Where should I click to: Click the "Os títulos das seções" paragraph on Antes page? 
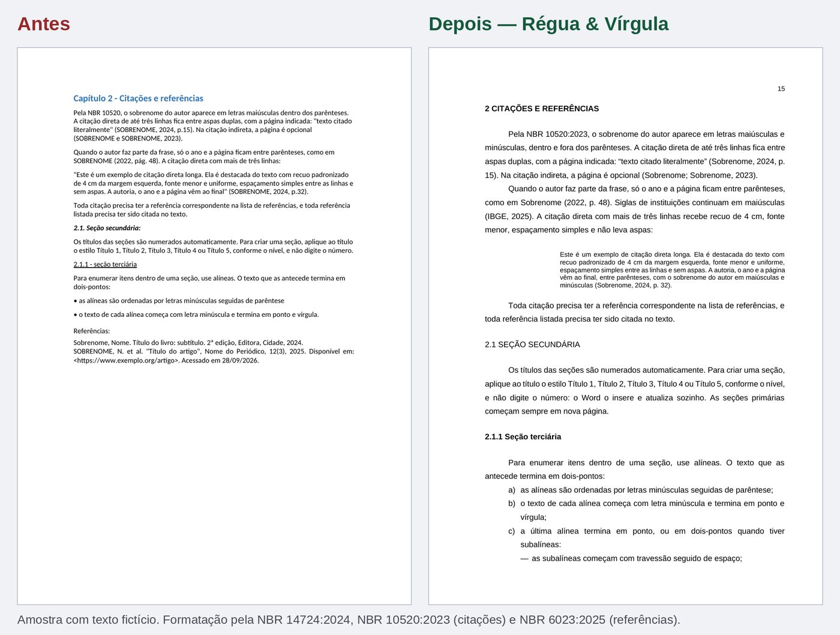click(x=213, y=246)
